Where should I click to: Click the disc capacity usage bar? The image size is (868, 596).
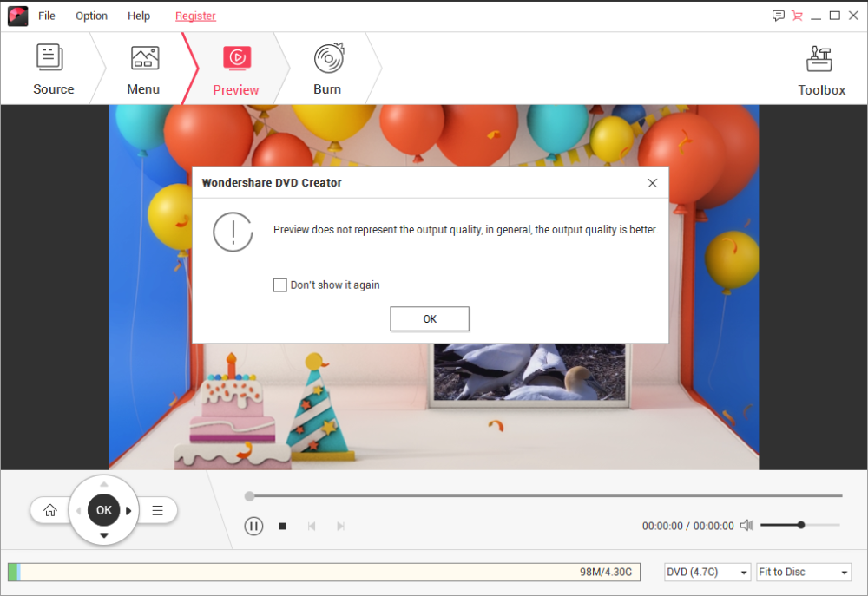(324, 573)
